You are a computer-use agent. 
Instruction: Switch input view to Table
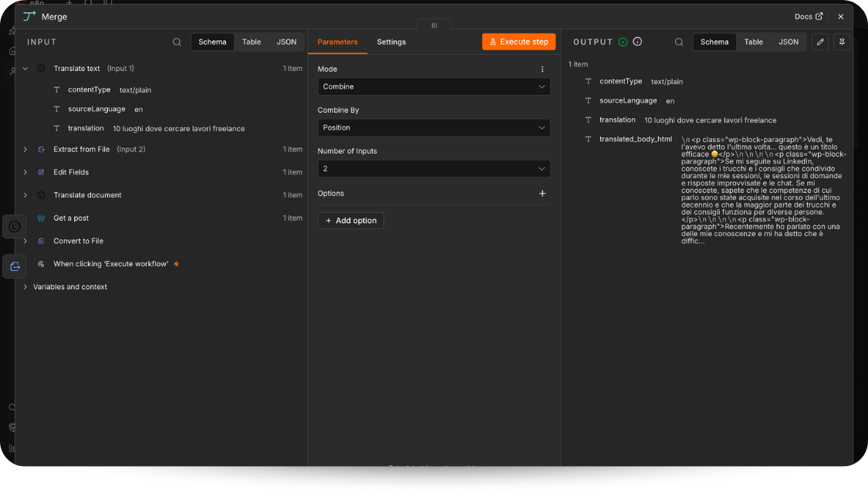[252, 42]
